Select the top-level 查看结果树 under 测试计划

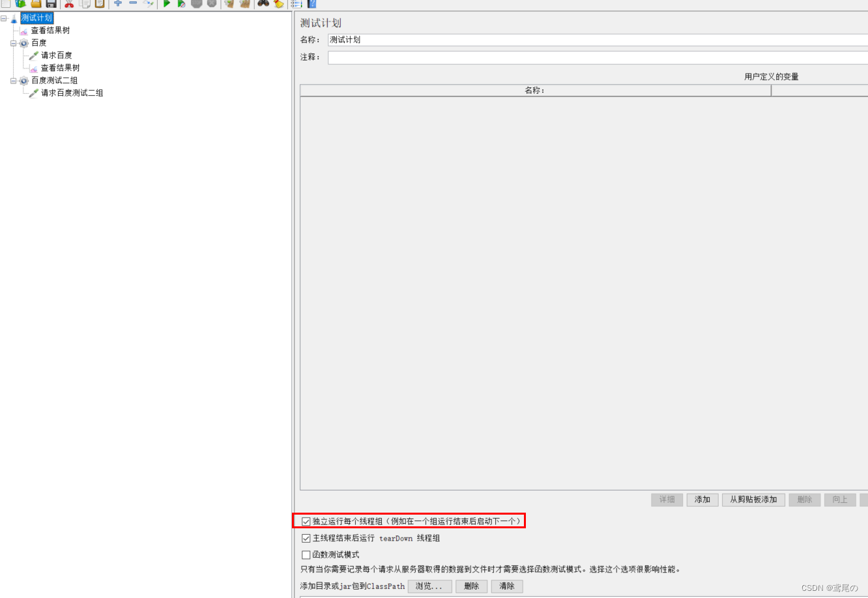coord(50,31)
